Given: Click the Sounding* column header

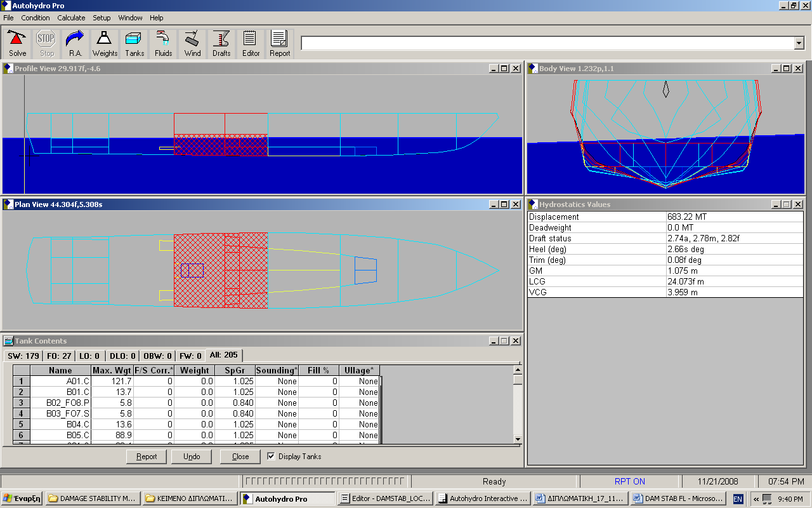Looking at the screenshot, I should (277, 370).
